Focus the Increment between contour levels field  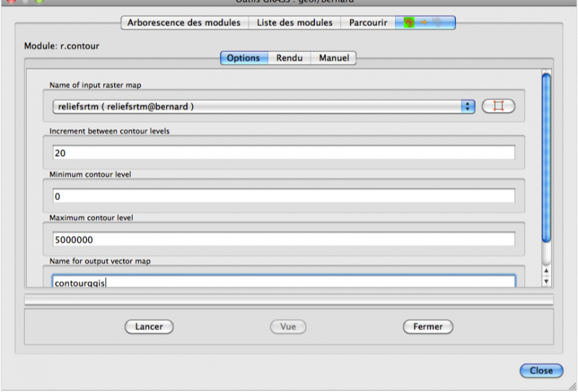point(283,153)
